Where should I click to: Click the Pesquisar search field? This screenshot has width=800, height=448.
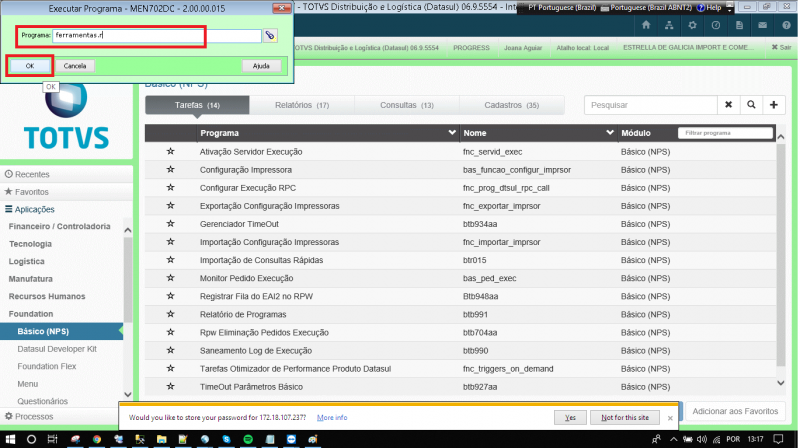pos(651,105)
